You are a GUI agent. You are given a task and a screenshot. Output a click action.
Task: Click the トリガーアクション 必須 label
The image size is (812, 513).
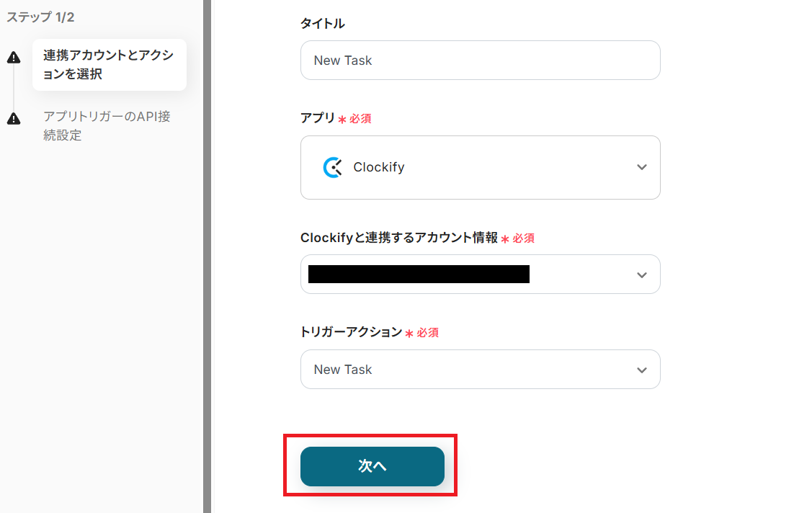point(369,332)
